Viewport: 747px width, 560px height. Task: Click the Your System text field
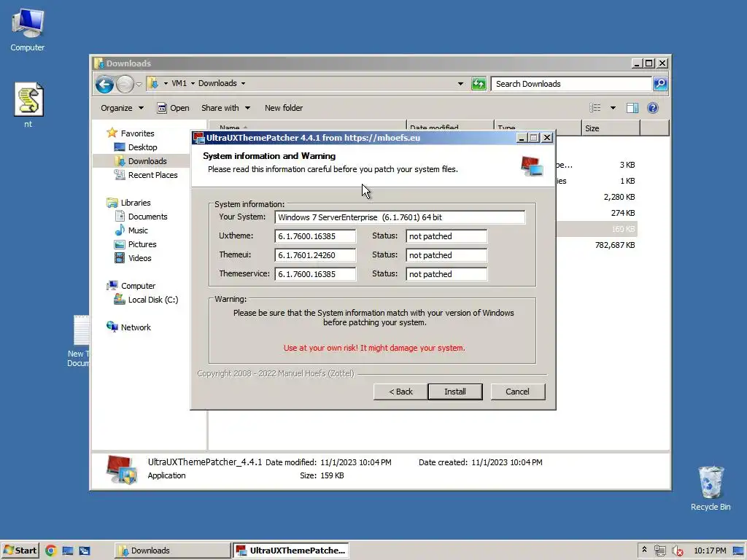click(400, 217)
